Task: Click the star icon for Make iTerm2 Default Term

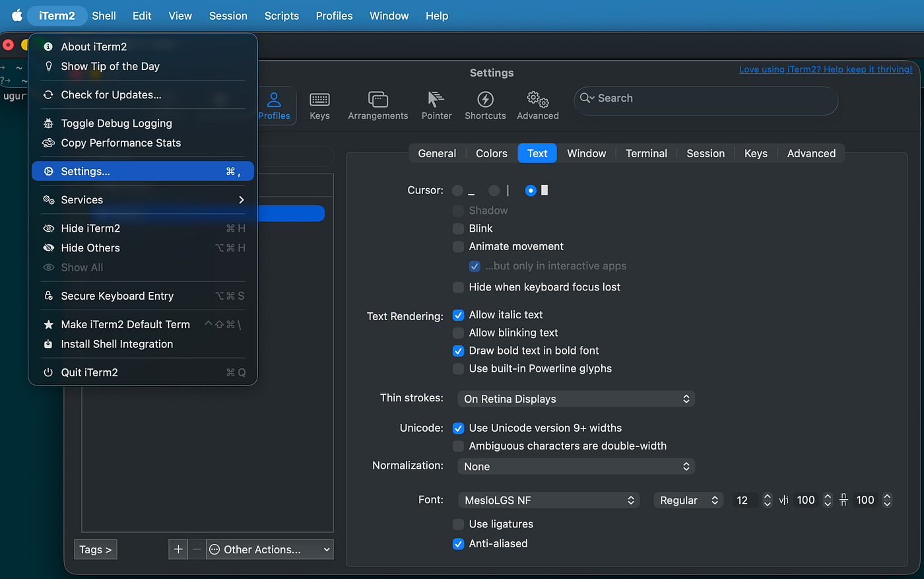Action: tap(48, 325)
